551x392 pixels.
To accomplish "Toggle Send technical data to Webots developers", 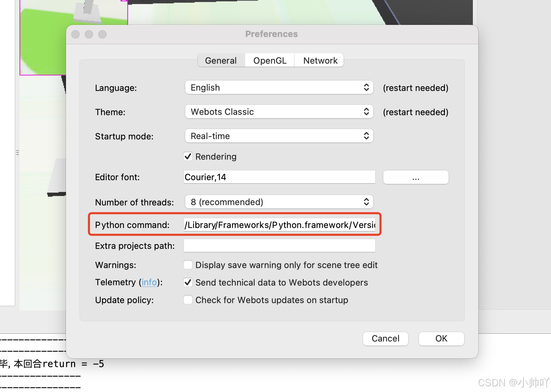I will pyautogui.click(x=188, y=282).
